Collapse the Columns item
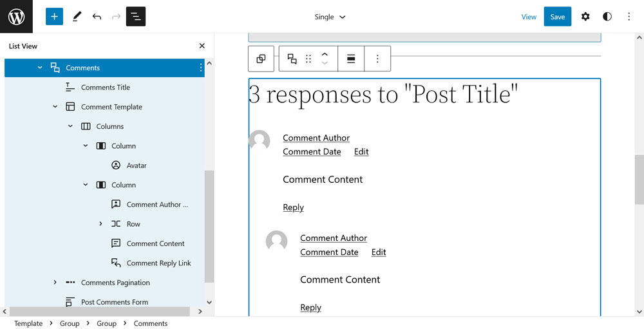 point(70,126)
